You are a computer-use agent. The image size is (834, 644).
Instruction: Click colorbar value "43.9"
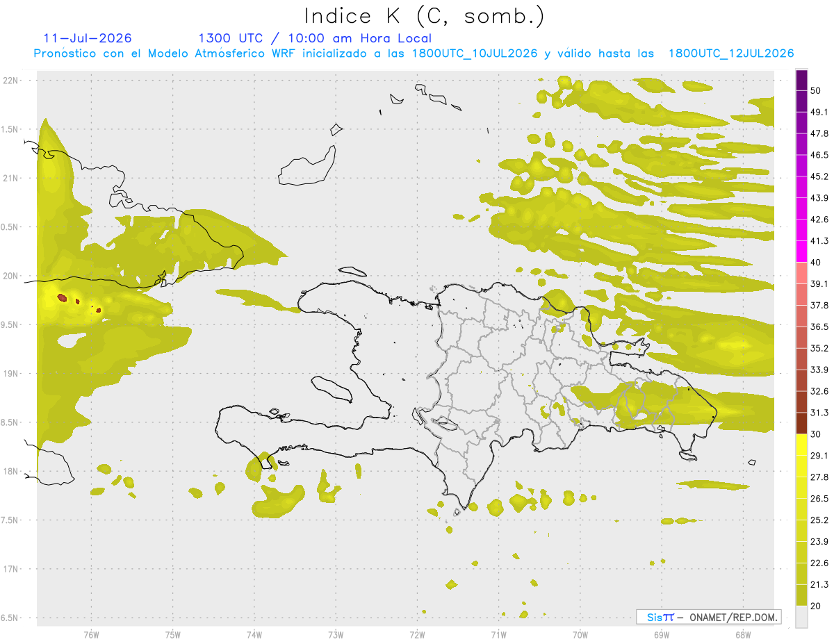[x=819, y=198]
